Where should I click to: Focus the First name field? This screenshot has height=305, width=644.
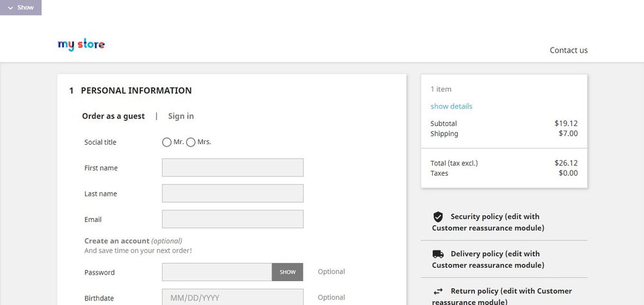tap(233, 167)
